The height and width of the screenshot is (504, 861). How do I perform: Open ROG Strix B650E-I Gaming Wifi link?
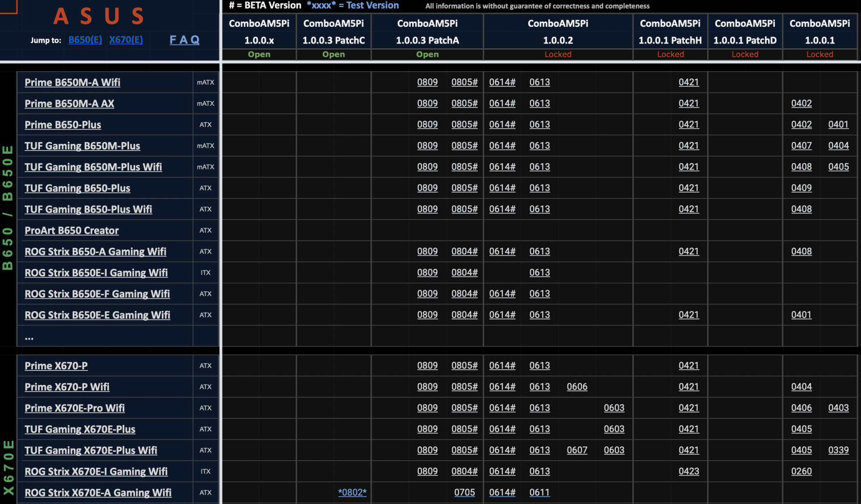[x=96, y=272]
